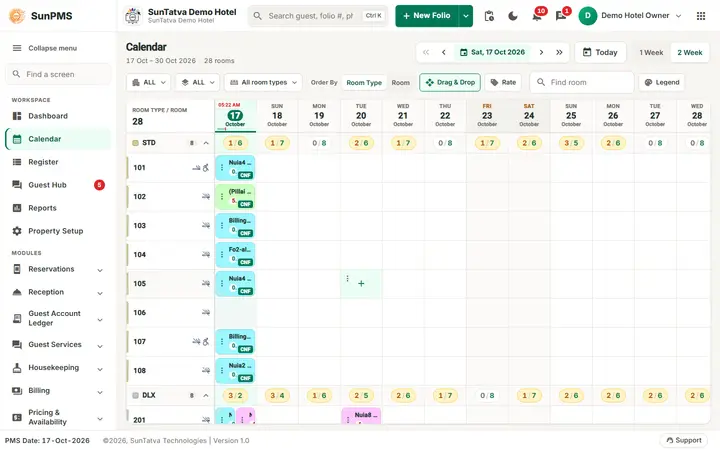Jump forward with double-right arrow
This screenshot has height=450, width=720.
pyautogui.click(x=559, y=52)
